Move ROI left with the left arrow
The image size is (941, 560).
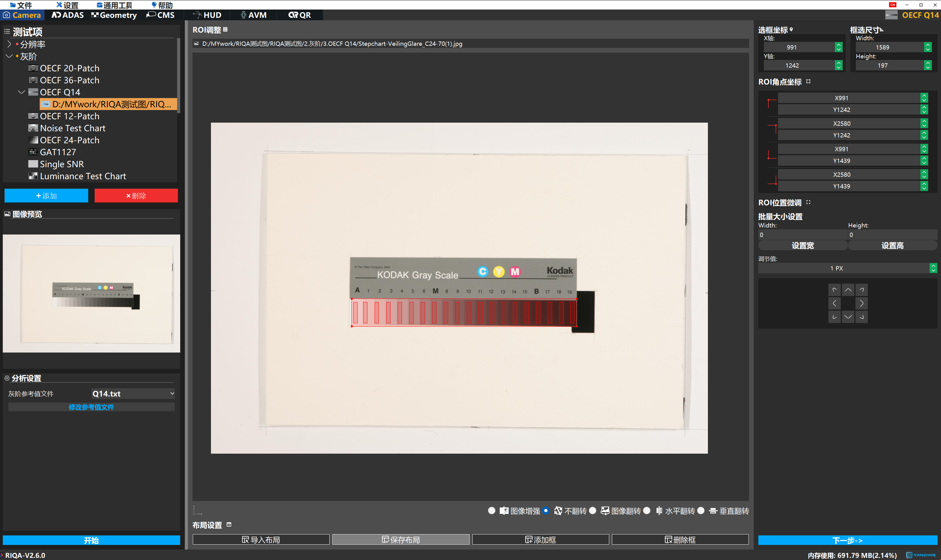[x=834, y=303]
